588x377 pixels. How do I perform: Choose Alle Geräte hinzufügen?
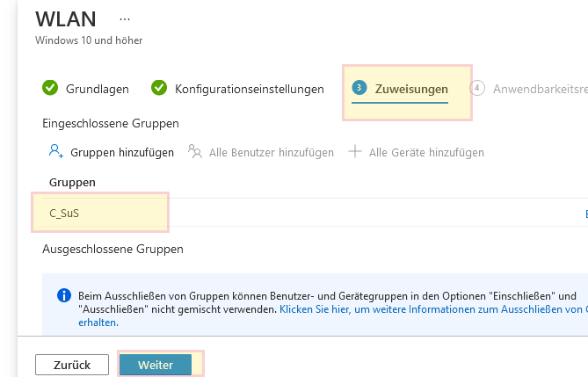426,152
